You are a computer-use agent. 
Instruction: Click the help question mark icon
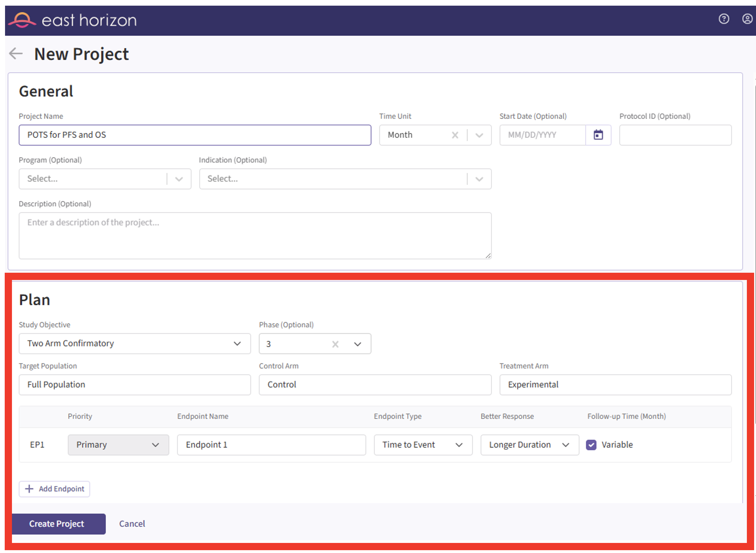coord(724,19)
